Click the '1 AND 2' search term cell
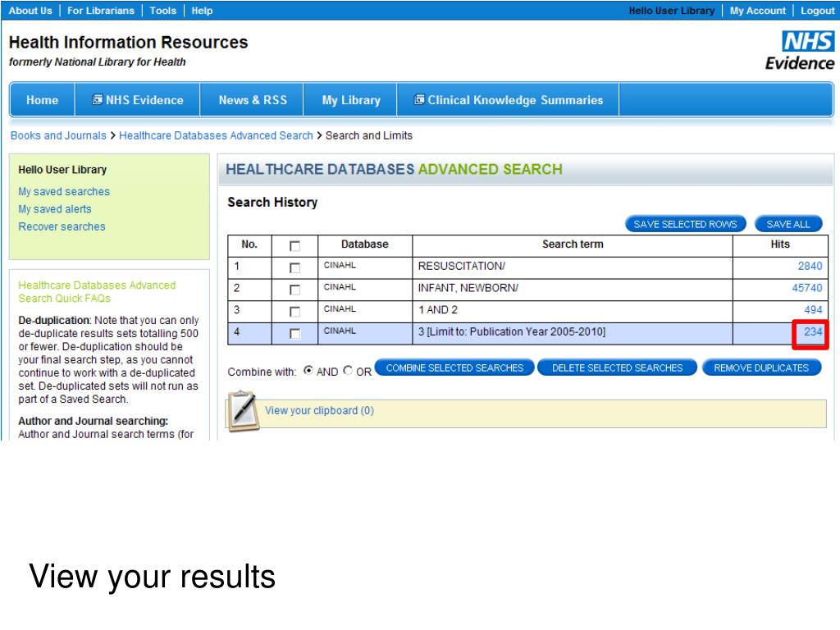The image size is (840, 630). 572,312
